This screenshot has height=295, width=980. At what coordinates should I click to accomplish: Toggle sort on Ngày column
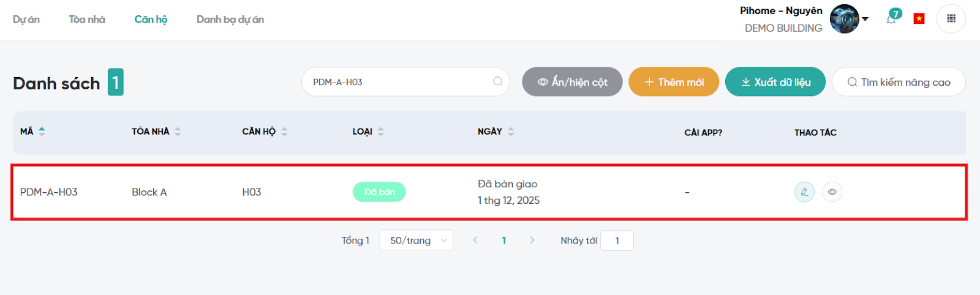pyautogui.click(x=511, y=132)
